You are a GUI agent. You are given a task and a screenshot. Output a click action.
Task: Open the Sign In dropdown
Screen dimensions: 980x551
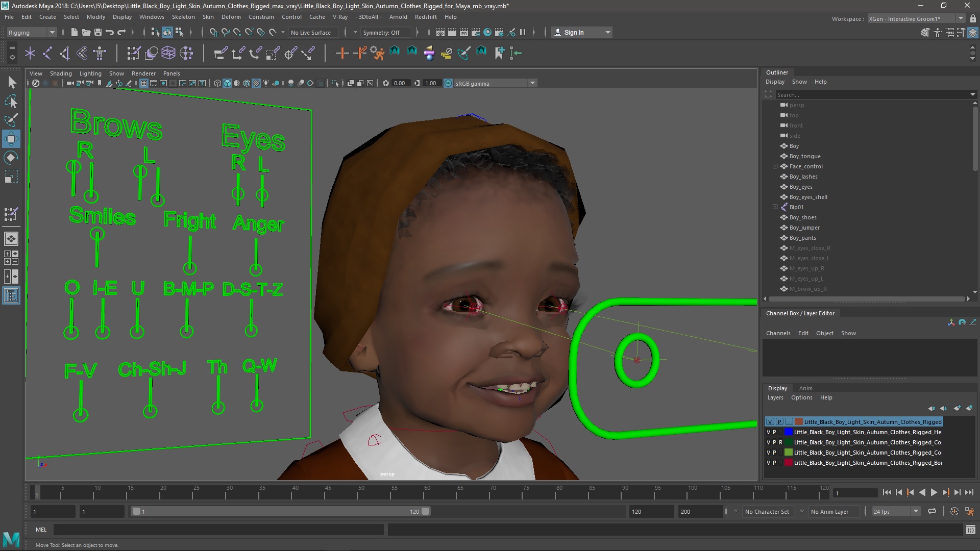(x=583, y=32)
